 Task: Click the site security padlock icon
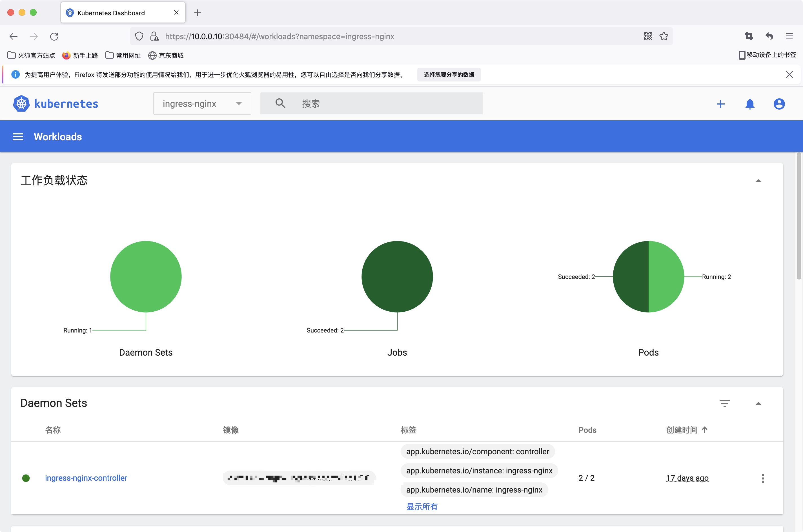click(155, 36)
